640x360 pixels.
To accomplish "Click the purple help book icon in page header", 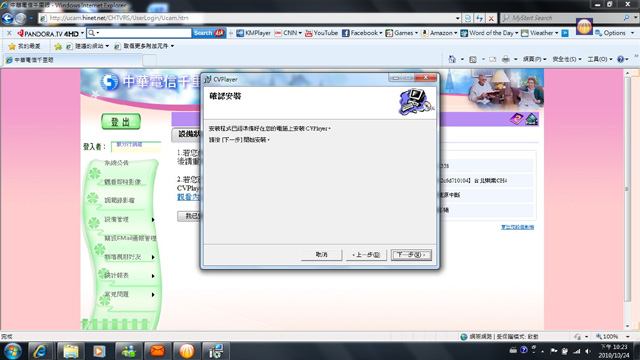I will pos(516,119).
